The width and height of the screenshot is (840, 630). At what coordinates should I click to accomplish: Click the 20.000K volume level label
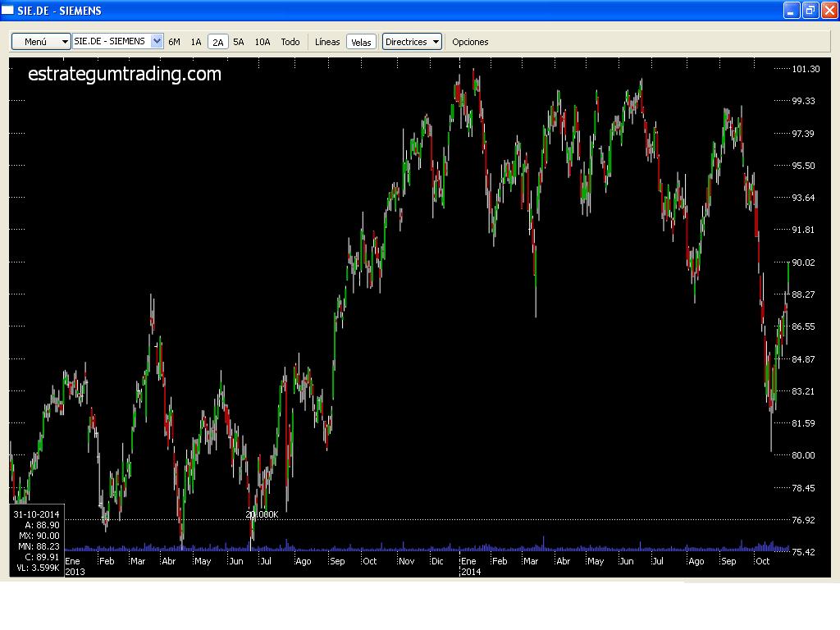262,515
